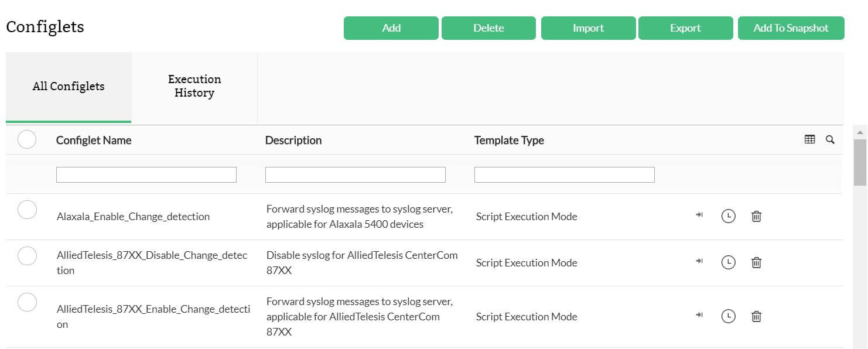
Task: Execute the AlliedTelesis_87XX_Enable_Change_detection configlet
Action: tap(699, 315)
